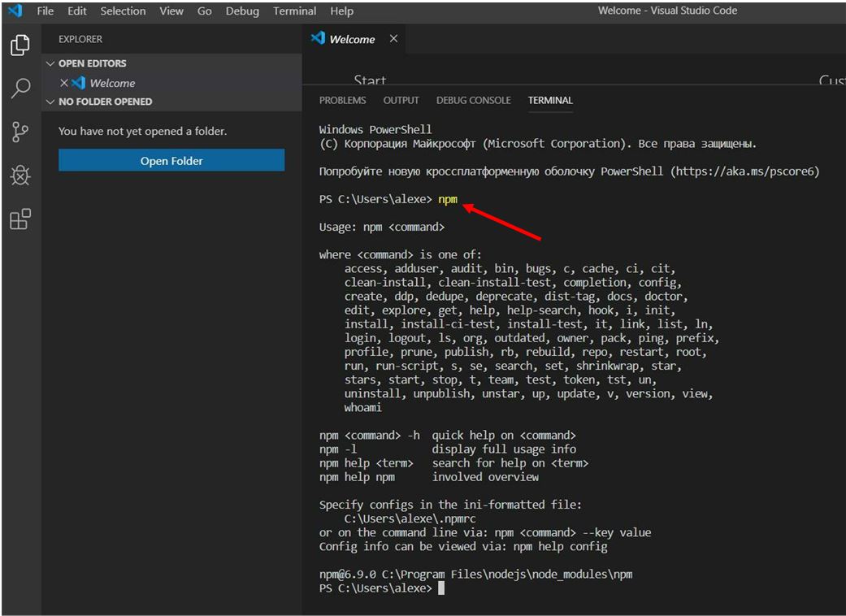This screenshot has height=616, width=846.
Task: Select the Welcome editor tab
Action: 351,39
